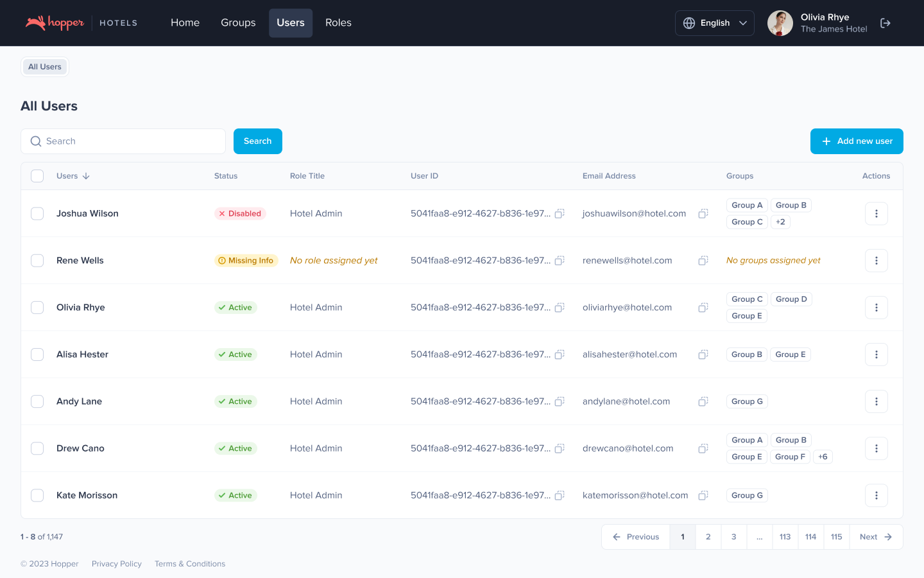Viewport: 924px width, 578px height.
Task: Copy Joshua Wilson's user ID
Action: [x=560, y=214]
